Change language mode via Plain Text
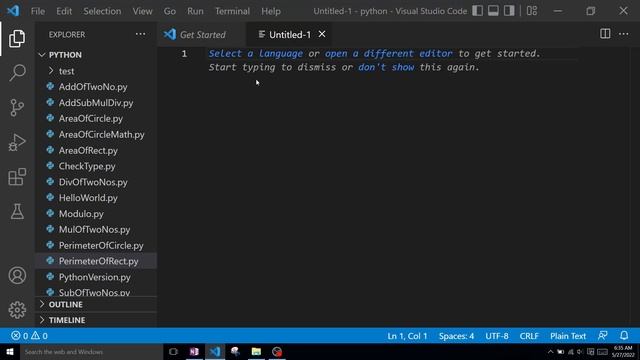Image resolution: width=640 pixels, height=360 pixels. [568, 336]
